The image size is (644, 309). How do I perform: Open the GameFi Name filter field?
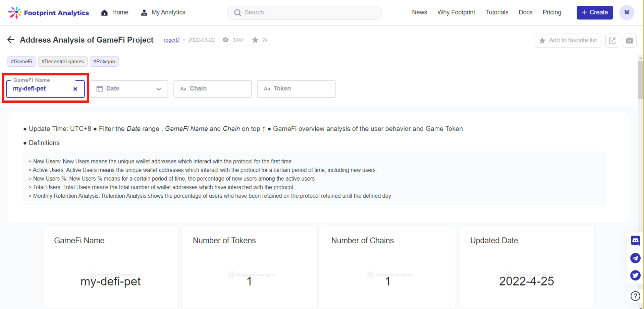(x=45, y=89)
